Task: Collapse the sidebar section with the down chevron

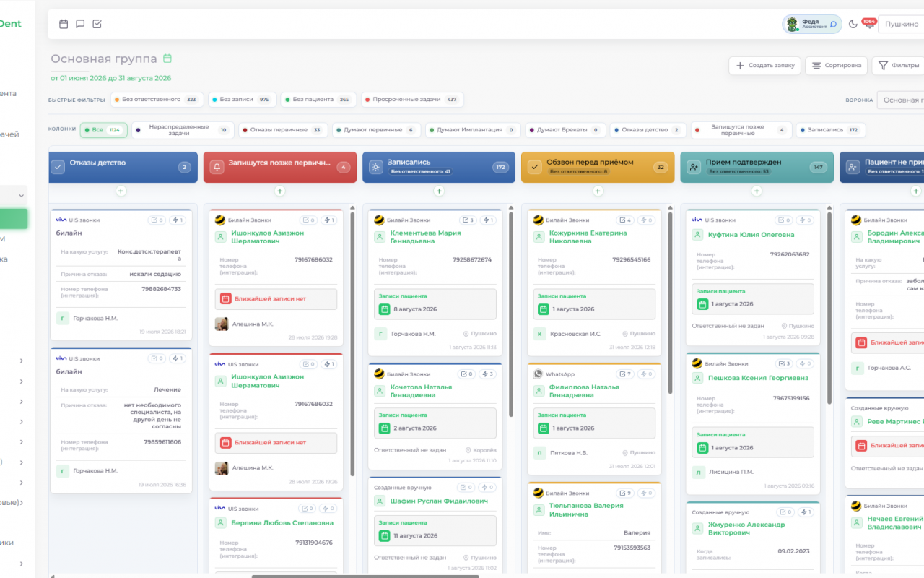Action: [22, 196]
